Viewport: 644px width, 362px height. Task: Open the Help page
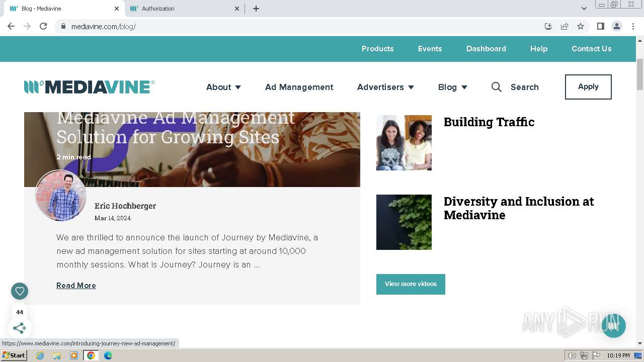pyautogui.click(x=538, y=49)
